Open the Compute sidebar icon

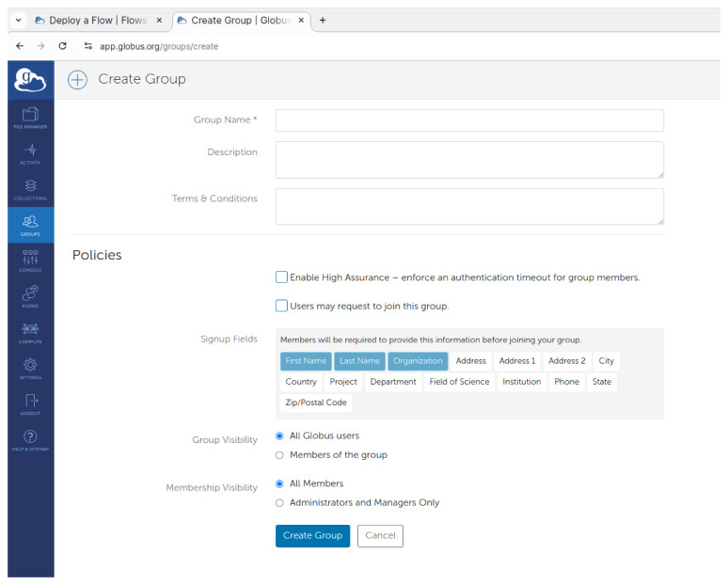pos(30,332)
